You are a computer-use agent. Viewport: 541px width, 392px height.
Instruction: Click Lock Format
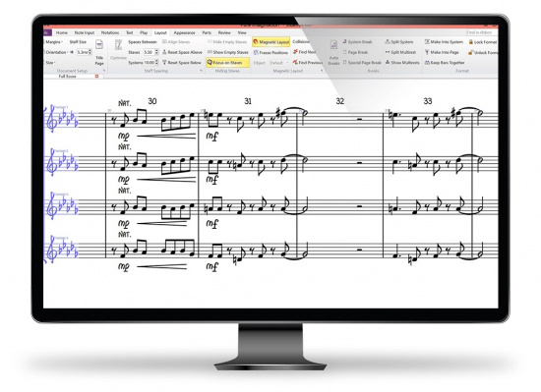tap(482, 42)
